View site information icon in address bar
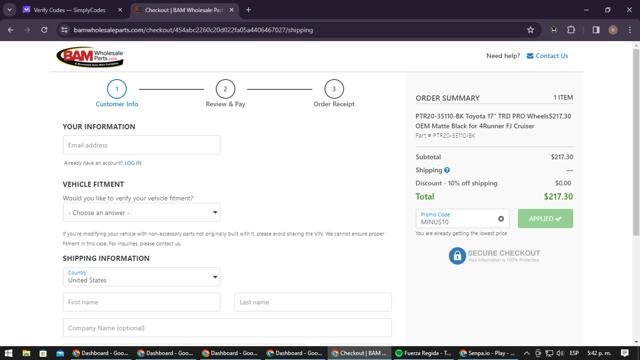 point(64,30)
